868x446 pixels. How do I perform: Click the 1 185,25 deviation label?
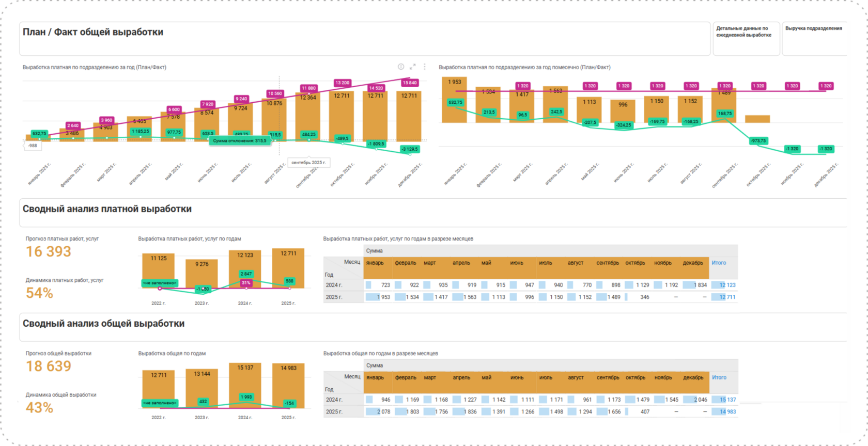point(140,132)
